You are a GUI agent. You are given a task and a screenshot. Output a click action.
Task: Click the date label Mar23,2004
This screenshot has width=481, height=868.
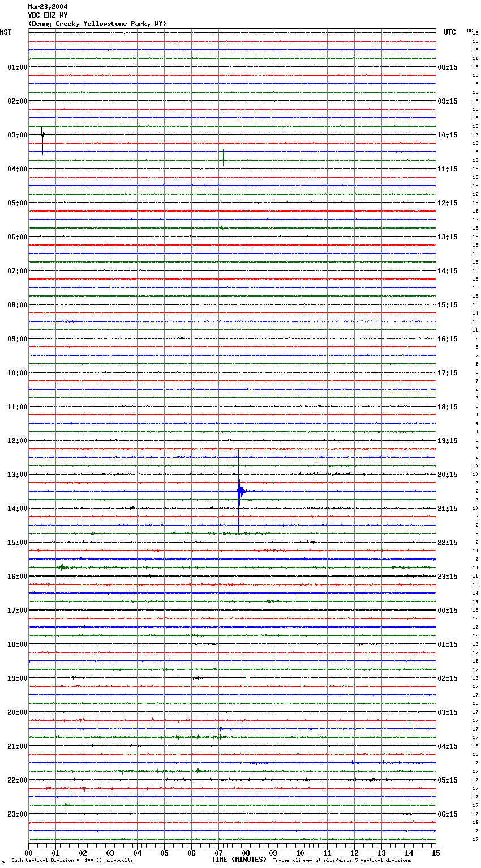click(x=48, y=7)
